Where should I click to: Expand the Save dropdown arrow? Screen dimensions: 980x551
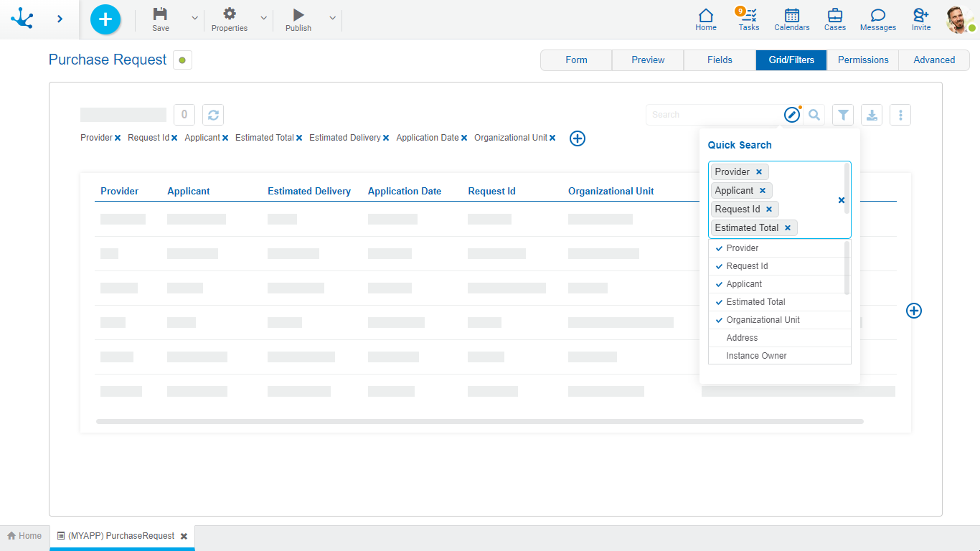point(194,19)
